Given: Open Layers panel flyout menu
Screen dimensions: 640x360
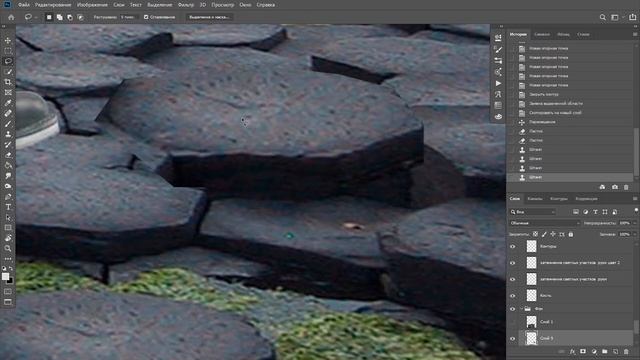Looking at the screenshot, I should 635,199.
